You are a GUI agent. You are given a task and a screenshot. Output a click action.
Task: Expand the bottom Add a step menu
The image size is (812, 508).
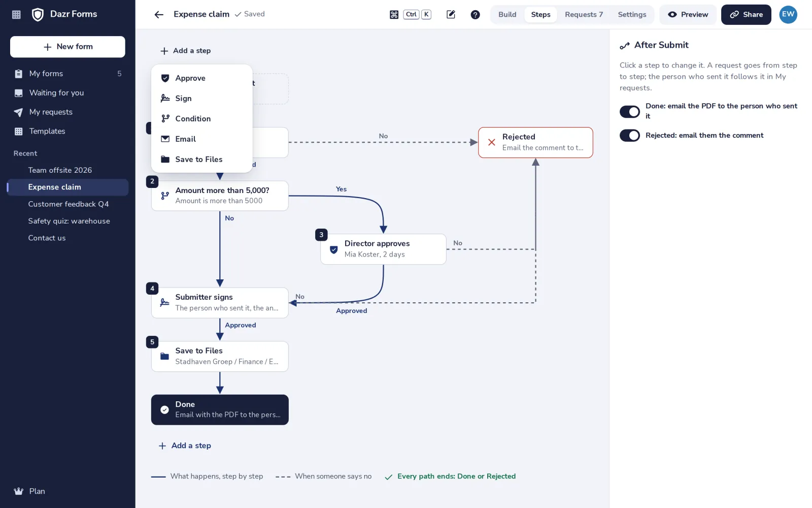click(x=185, y=446)
